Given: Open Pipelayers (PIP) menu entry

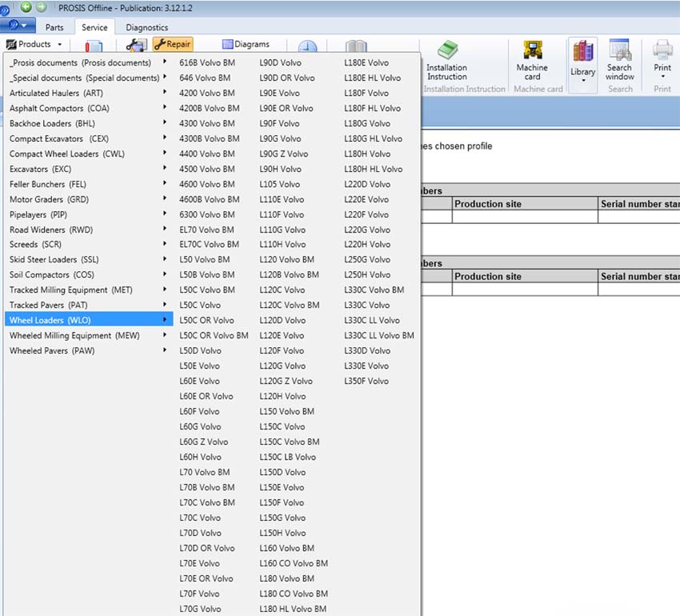Looking at the screenshot, I should point(88,214).
